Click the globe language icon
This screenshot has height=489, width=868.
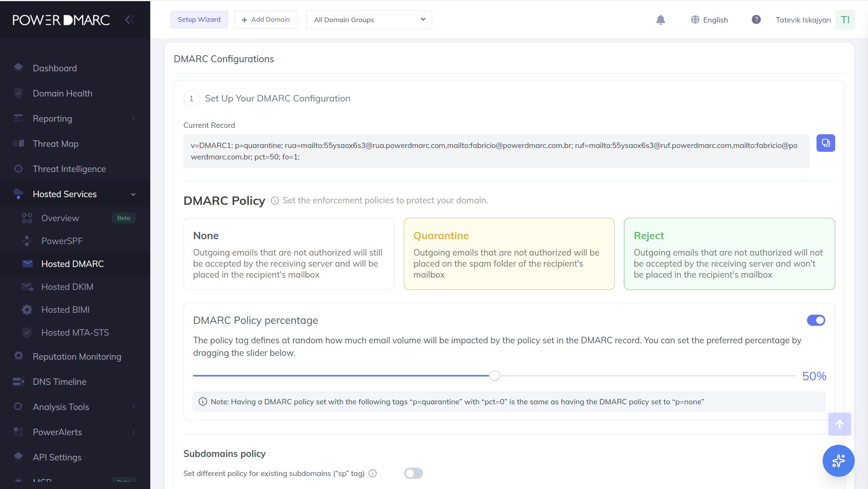click(695, 20)
